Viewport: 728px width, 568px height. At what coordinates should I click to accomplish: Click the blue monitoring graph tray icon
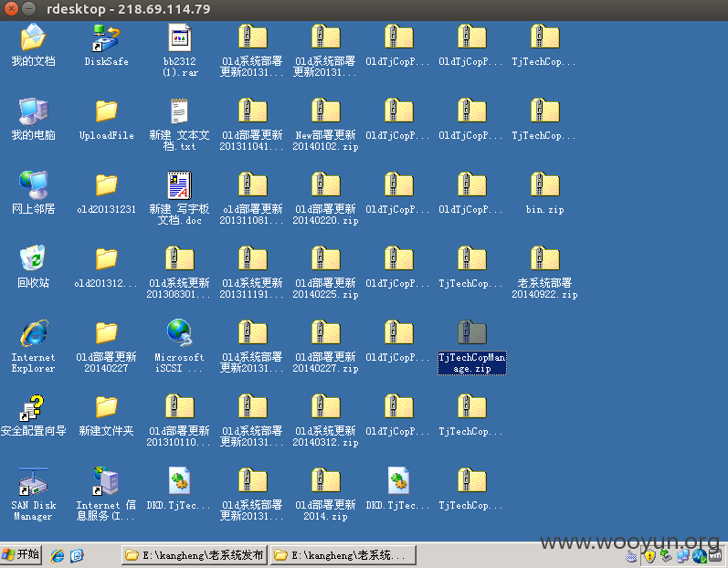(x=699, y=556)
